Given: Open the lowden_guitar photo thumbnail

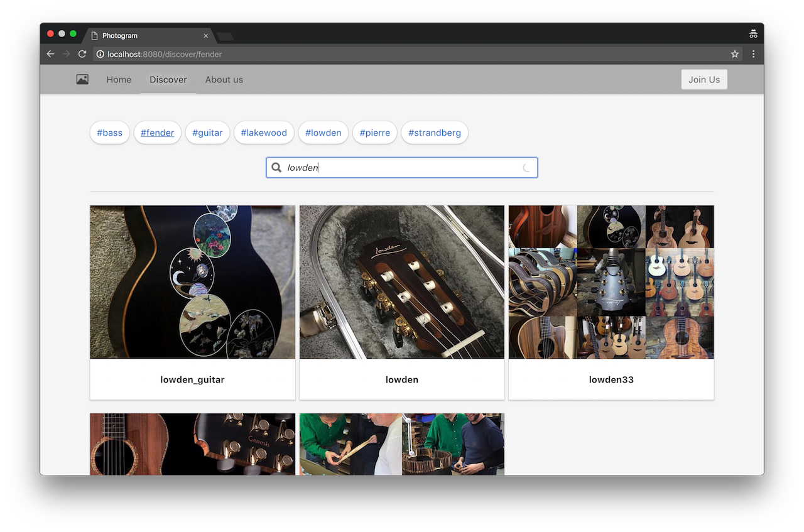Looking at the screenshot, I should tap(192, 282).
